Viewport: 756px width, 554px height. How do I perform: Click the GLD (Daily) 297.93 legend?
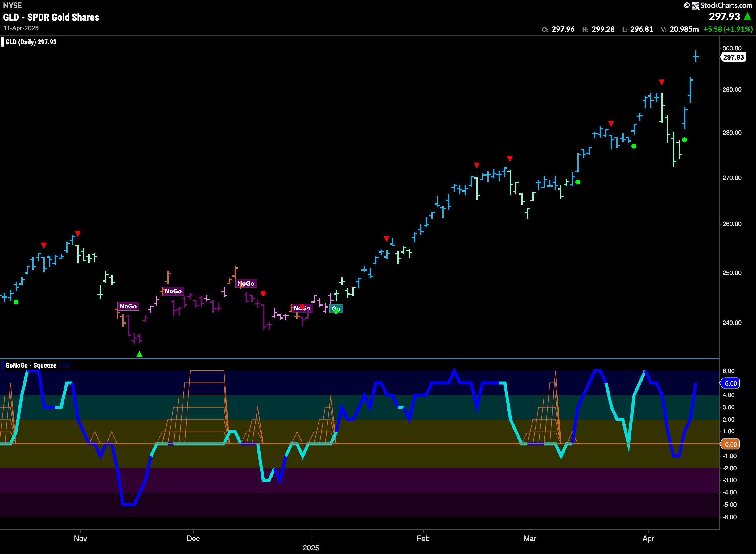pos(31,42)
